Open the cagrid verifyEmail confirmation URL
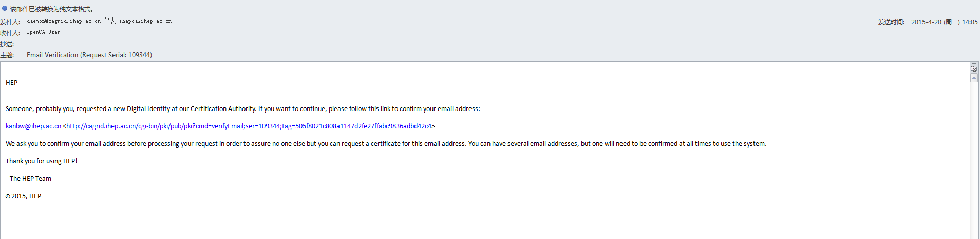 coord(249,126)
